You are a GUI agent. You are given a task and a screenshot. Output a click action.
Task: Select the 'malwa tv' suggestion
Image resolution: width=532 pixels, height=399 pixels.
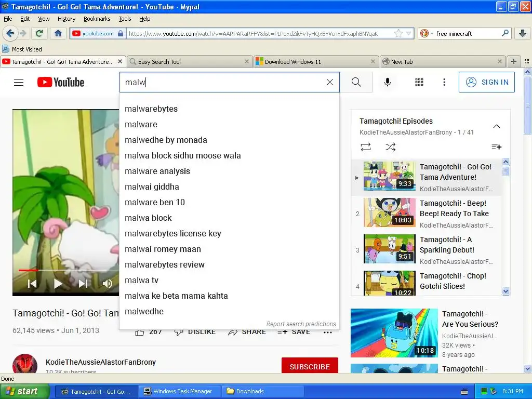click(229, 281)
